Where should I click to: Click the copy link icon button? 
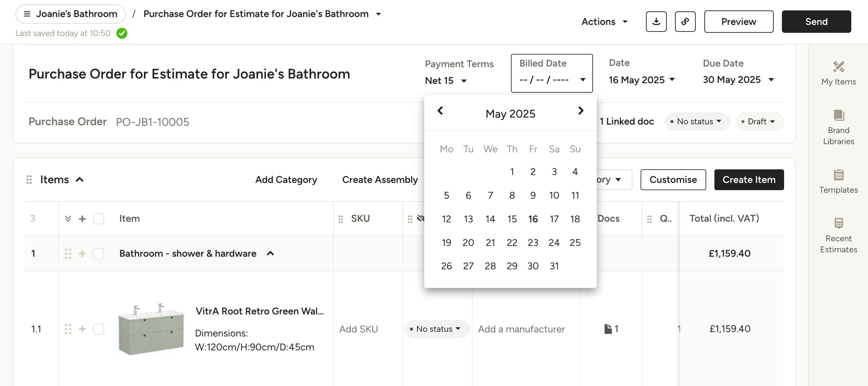(x=685, y=21)
